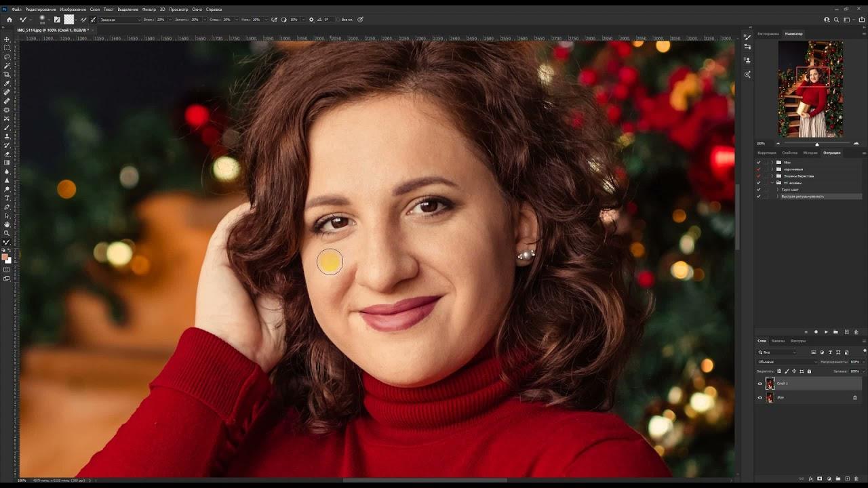This screenshot has width=868, height=488.
Task: Click the delete layer trash icon
Action: pos(856,479)
